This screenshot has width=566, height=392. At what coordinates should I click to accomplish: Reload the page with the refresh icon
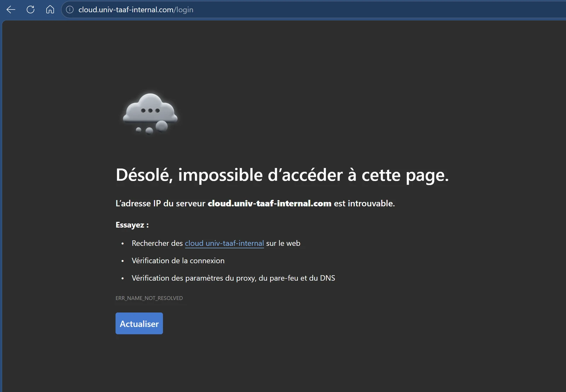[30, 10]
